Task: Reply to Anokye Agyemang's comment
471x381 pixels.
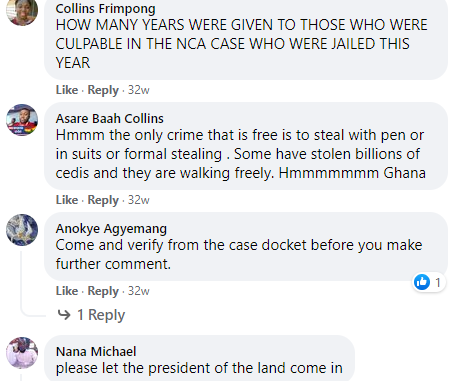Action: pyautogui.click(x=103, y=291)
